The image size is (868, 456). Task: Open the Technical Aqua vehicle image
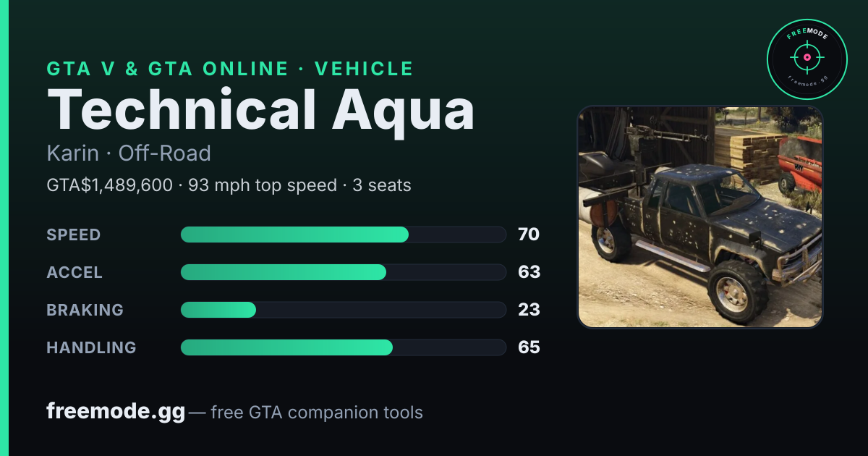pos(699,217)
